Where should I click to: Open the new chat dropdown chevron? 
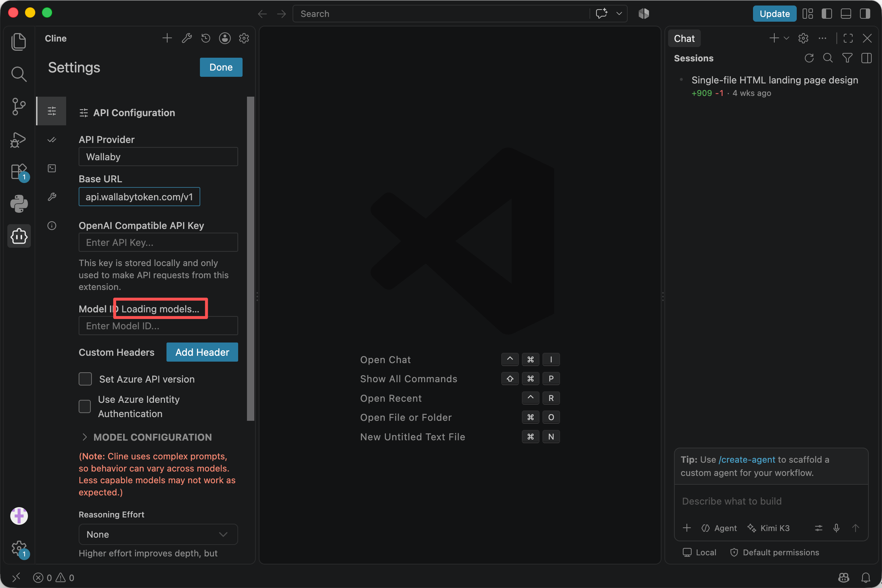[787, 38]
